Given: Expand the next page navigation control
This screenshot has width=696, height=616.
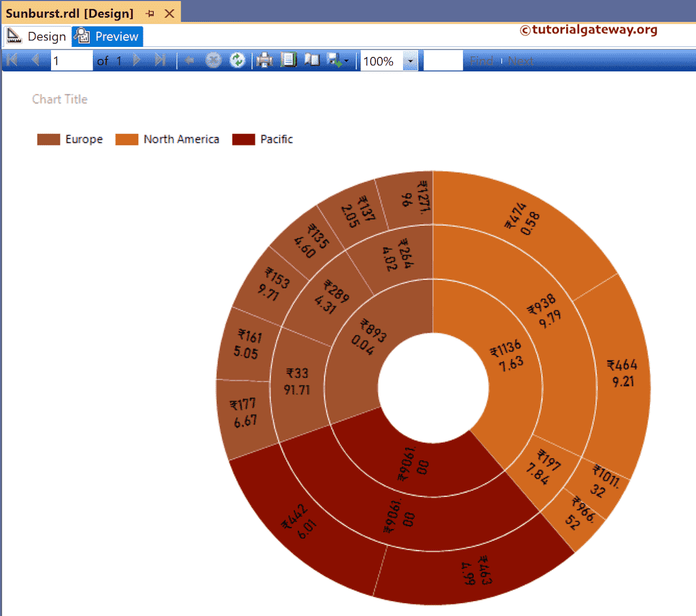Looking at the screenshot, I should pyautogui.click(x=135, y=60).
